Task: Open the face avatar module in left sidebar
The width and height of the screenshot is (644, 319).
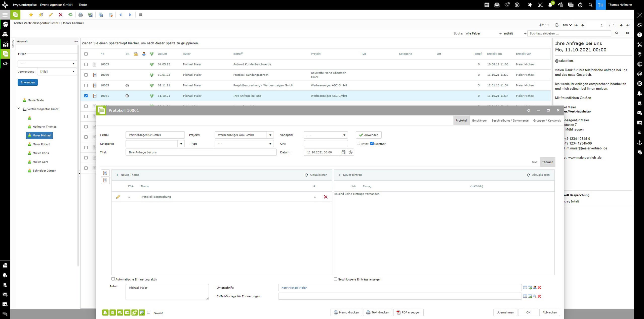Action: point(5,24)
